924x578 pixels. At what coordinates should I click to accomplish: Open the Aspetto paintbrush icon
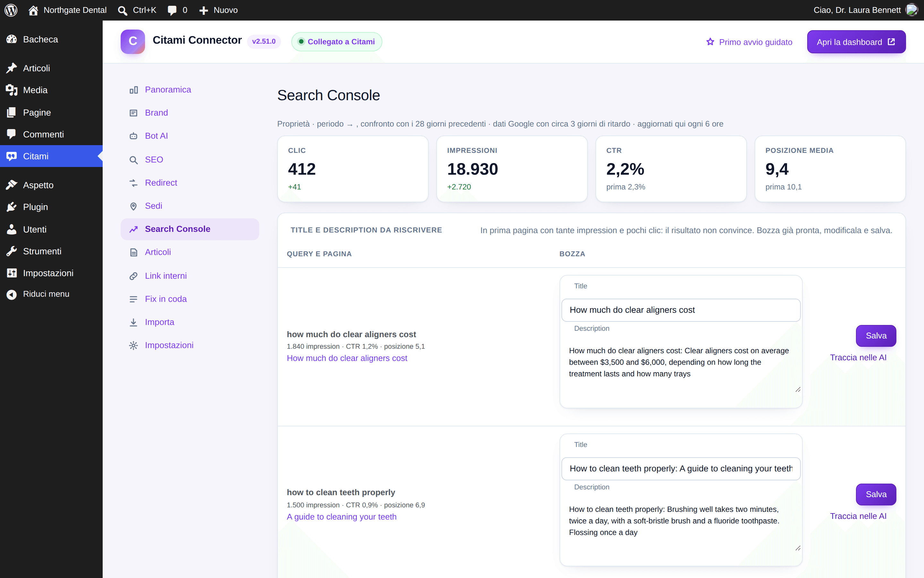(12, 185)
